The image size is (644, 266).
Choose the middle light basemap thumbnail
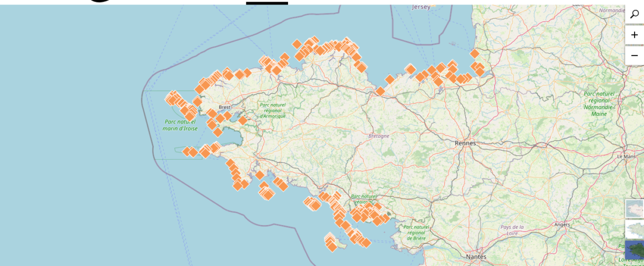tap(635, 229)
